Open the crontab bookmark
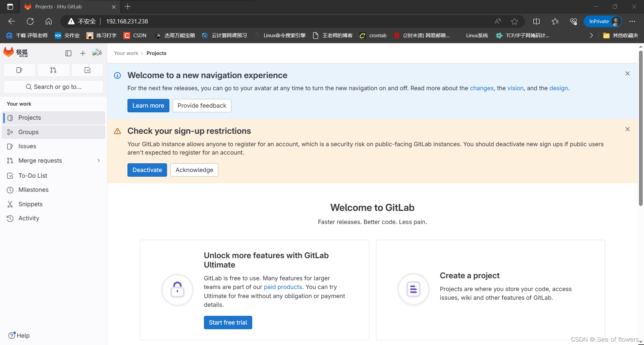 373,36
